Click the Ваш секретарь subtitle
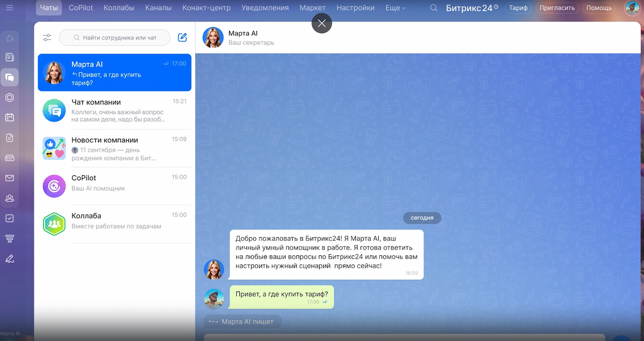The image size is (644, 341). click(251, 43)
